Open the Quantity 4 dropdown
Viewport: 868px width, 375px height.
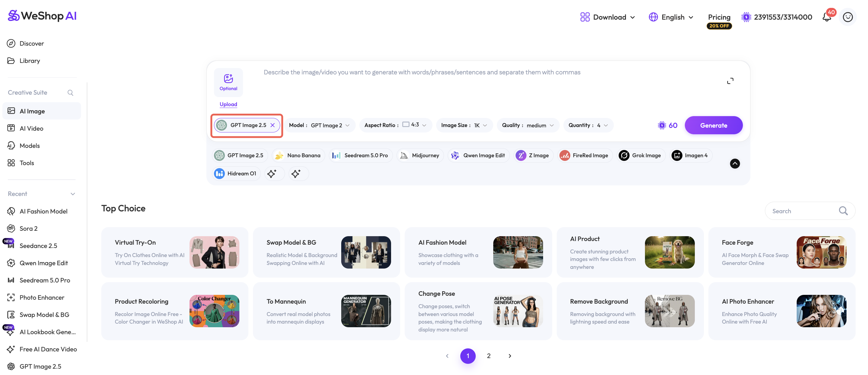click(x=588, y=126)
